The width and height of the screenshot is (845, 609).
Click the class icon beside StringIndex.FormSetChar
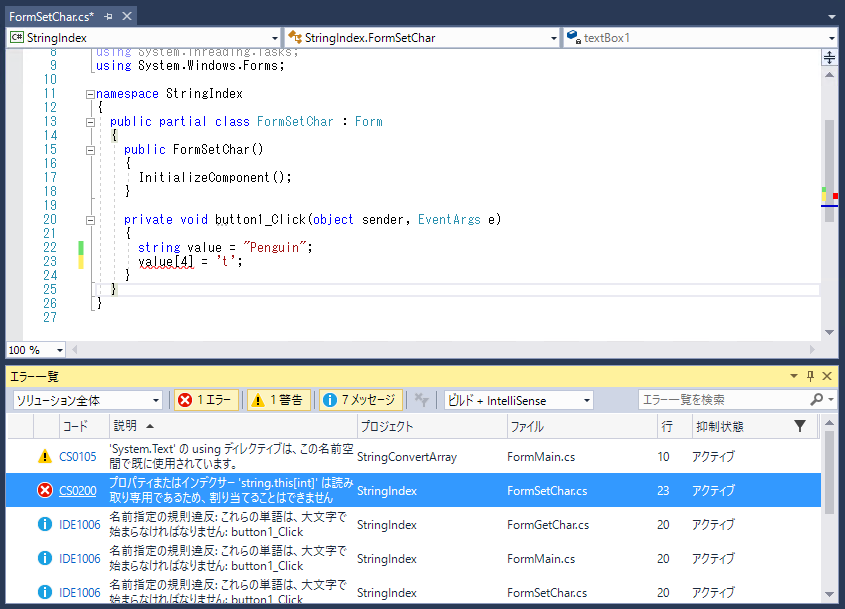(x=295, y=37)
